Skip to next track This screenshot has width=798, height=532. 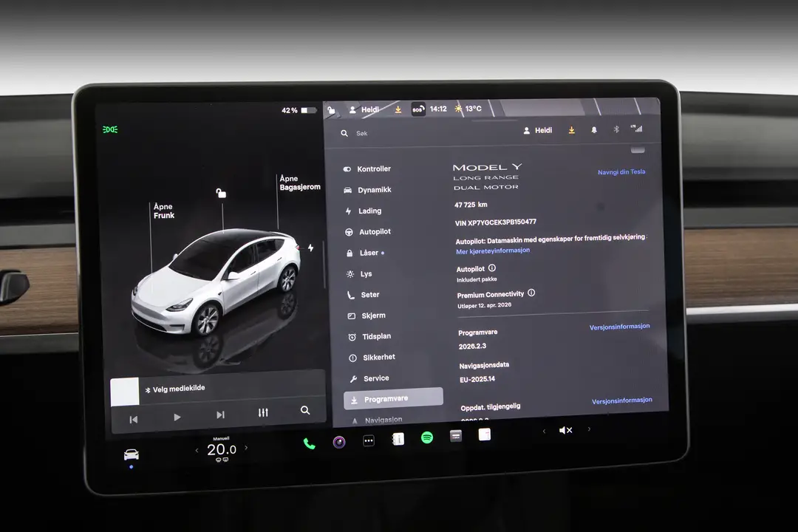coord(220,415)
